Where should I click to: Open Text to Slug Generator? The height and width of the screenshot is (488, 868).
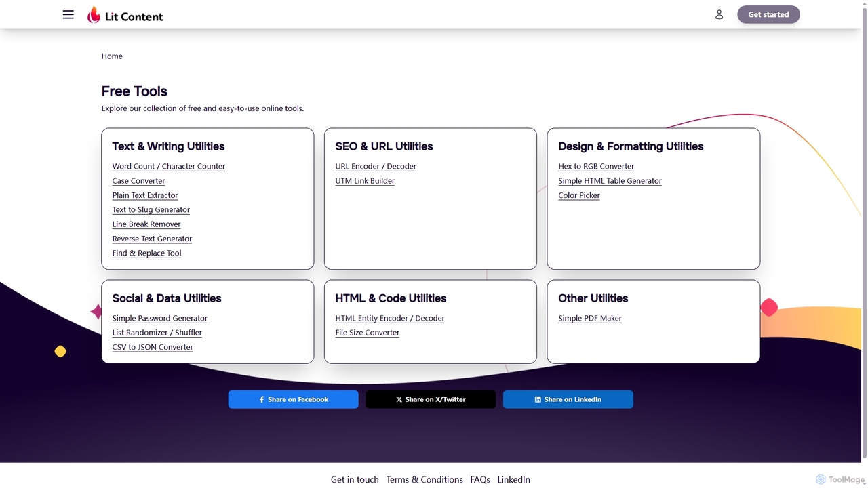[x=151, y=209]
